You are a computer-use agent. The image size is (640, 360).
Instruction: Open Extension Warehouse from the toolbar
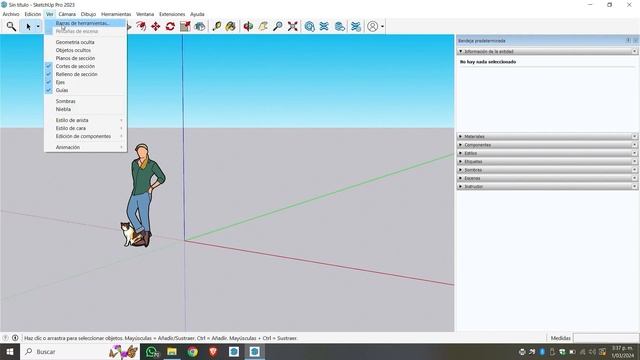pos(324,27)
